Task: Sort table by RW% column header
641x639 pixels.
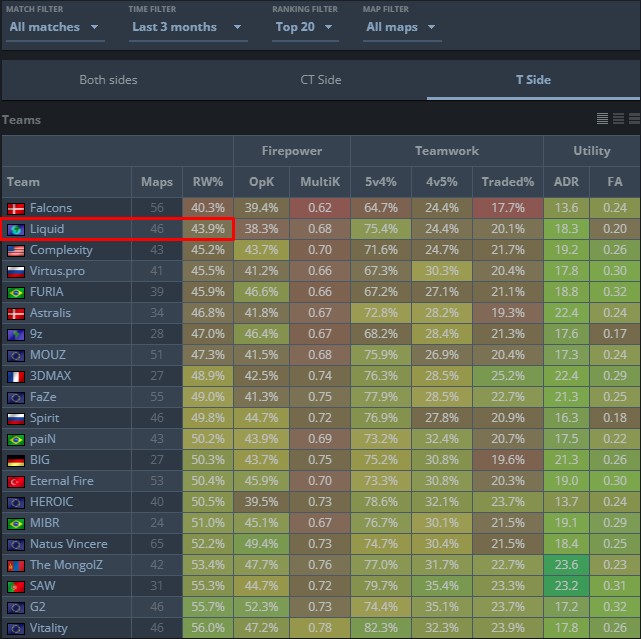Action: [208, 182]
